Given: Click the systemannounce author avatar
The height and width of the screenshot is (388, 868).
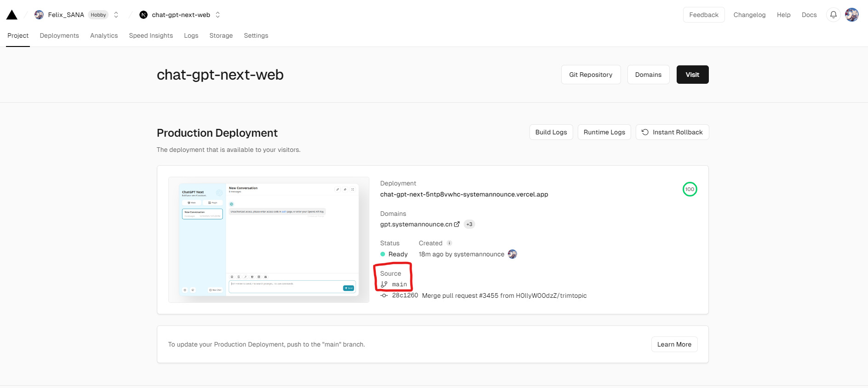Looking at the screenshot, I should pos(512,254).
